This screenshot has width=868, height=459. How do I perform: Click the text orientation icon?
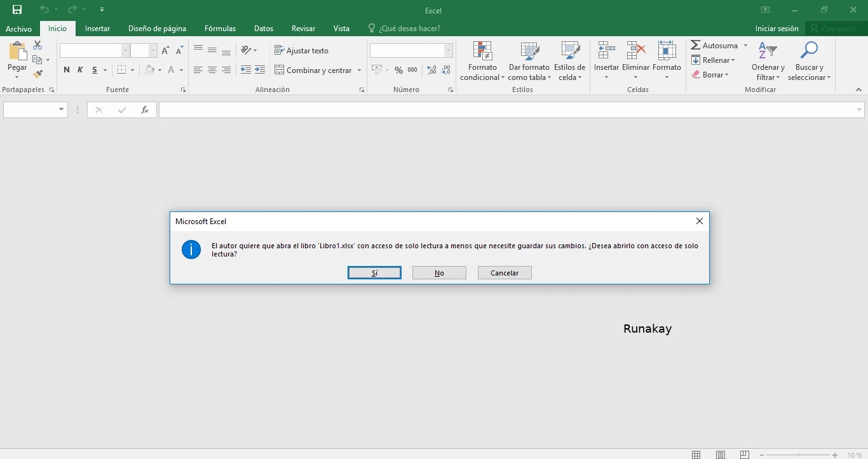click(x=246, y=50)
